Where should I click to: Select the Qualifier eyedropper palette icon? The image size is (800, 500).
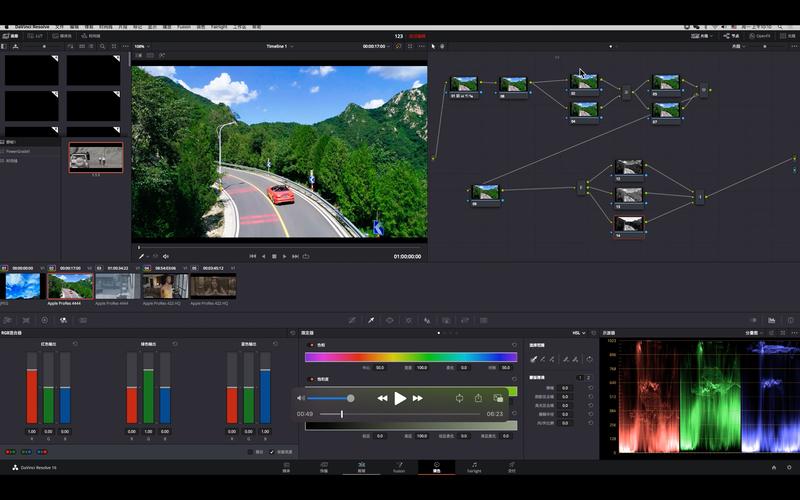click(371, 320)
